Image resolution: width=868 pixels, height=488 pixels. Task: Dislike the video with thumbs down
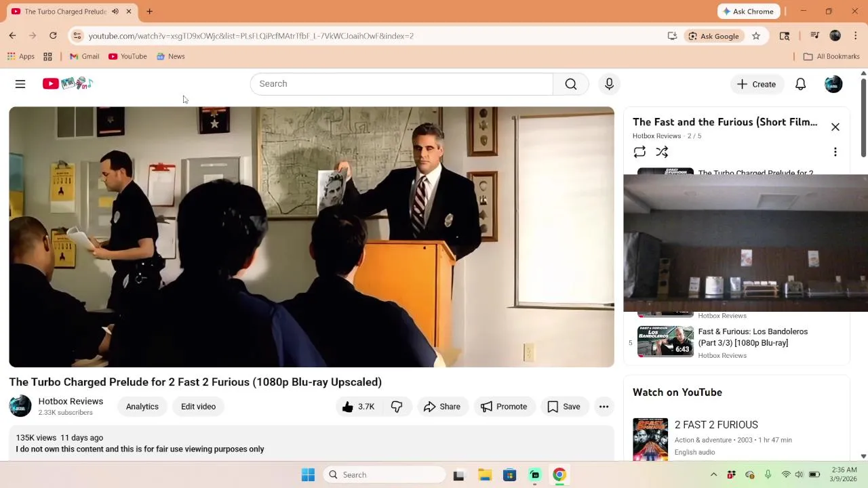click(x=397, y=407)
